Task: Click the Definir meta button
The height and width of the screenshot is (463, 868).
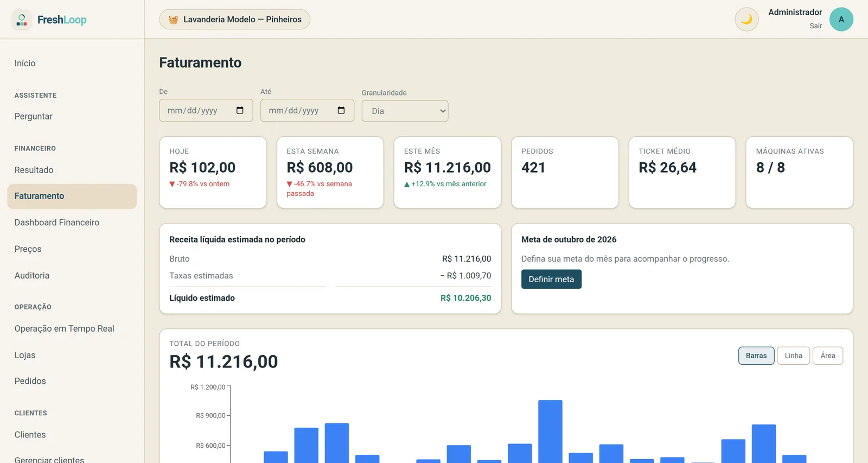Action: [551, 279]
